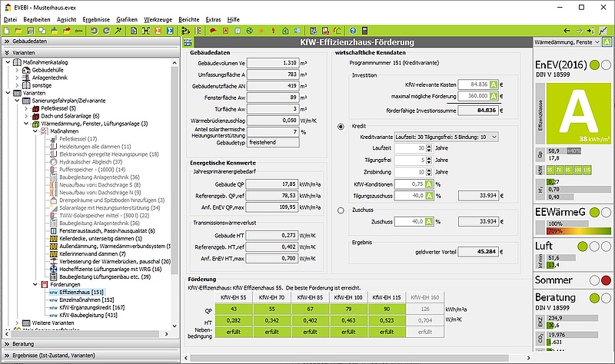Screen dimensions: 615x364
Task: Open the Grafiken menu
Action: pyautogui.click(x=127, y=20)
